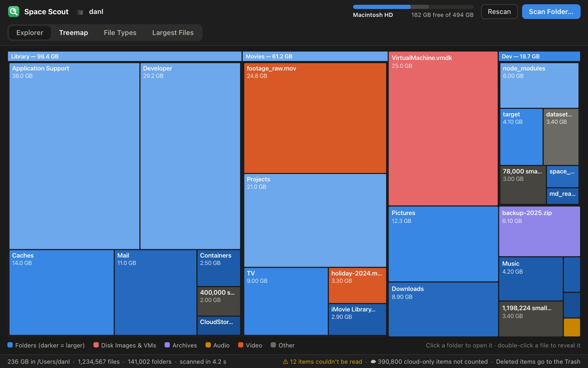
Task: Click the target 4.10 GB tile
Action: 521,137
